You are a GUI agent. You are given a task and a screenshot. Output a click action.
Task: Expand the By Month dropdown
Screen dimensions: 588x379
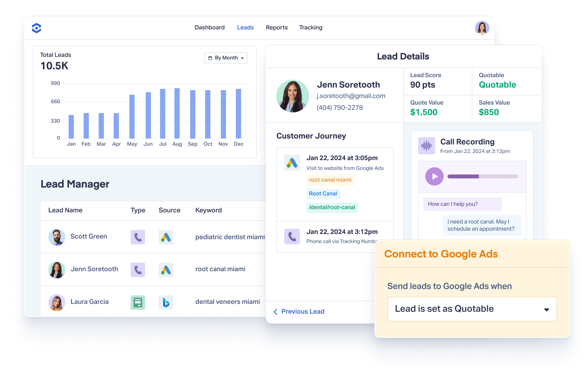coord(226,58)
